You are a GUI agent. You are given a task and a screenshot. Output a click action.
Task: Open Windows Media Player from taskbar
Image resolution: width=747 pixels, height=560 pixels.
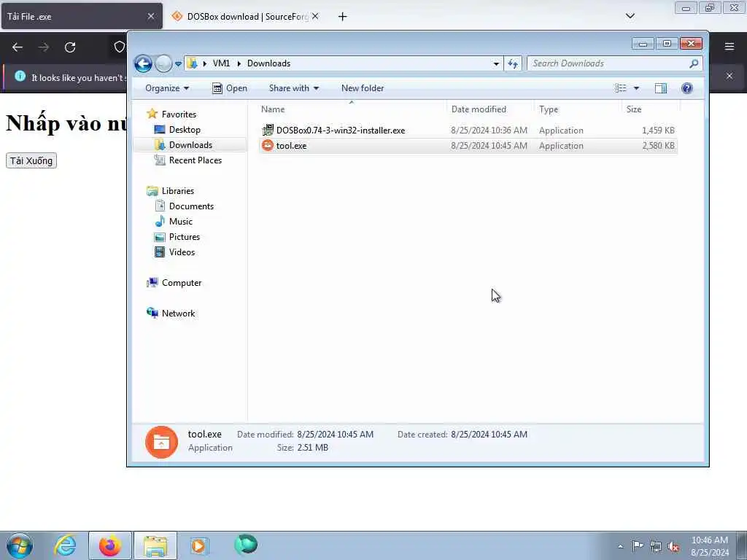pos(199,545)
